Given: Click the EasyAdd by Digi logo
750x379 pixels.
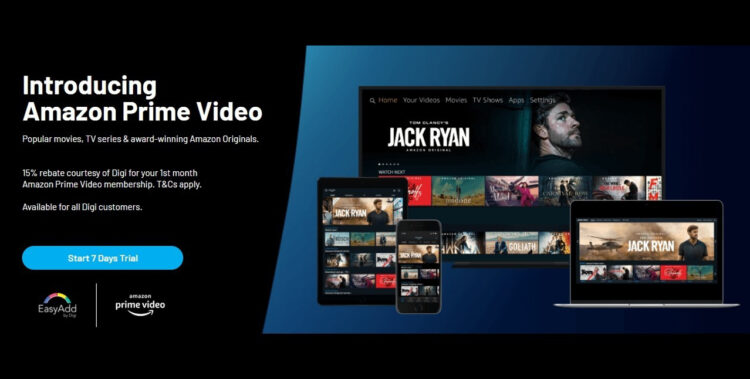Looking at the screenshot, I should pyautogui.click(x=57, y=306).
